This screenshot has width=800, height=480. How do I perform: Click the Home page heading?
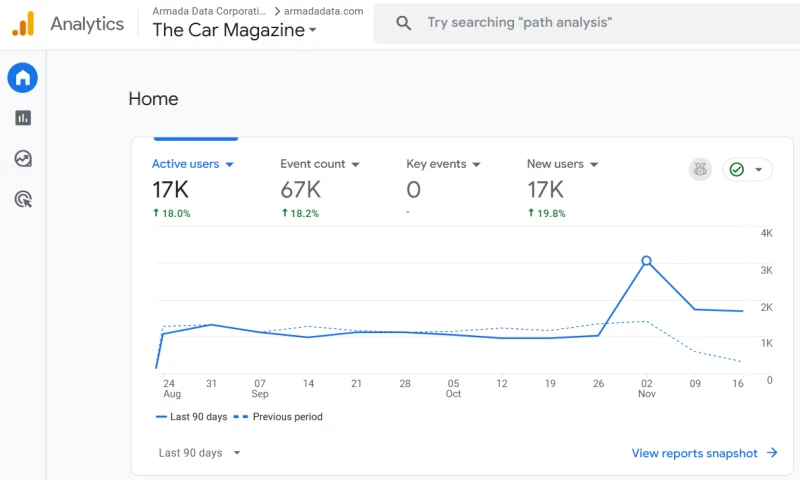click(154, 98)
